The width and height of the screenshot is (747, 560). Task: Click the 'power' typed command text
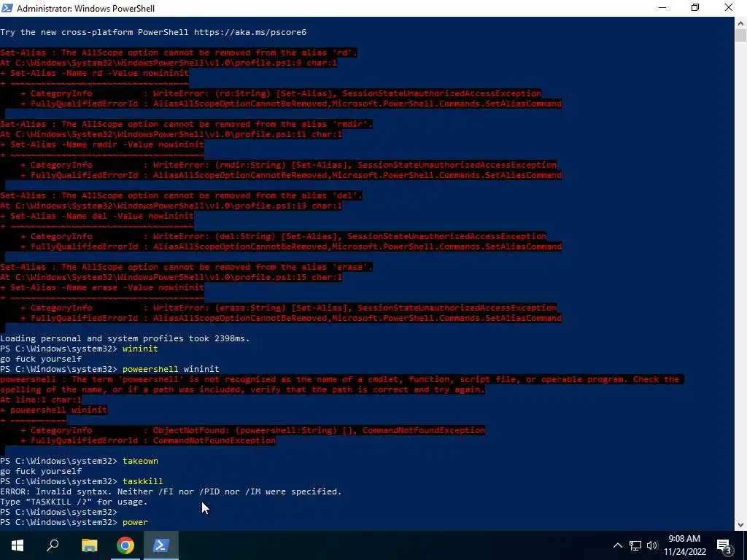(x=135, y=522)
